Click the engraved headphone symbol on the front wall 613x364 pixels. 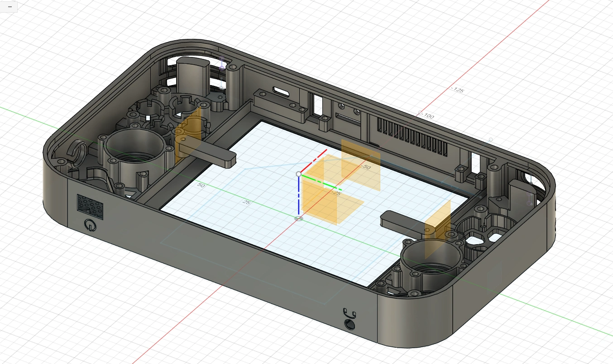pos(349,312)
